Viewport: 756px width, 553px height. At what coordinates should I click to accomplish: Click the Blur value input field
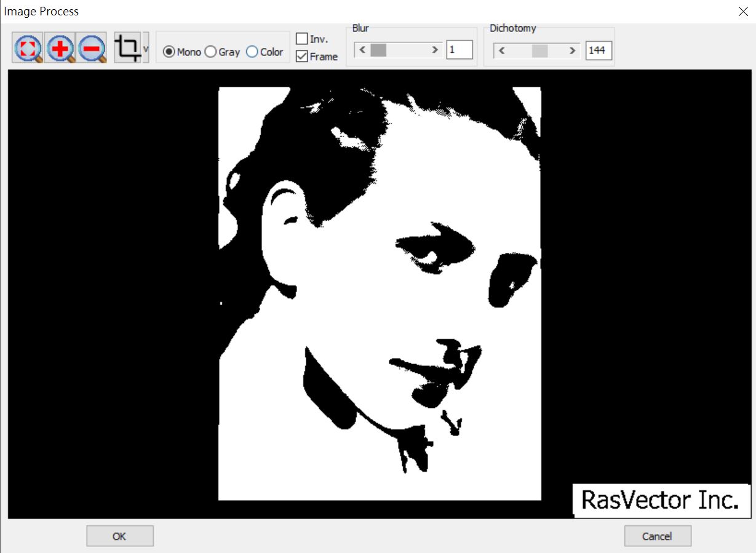[460, 50]
